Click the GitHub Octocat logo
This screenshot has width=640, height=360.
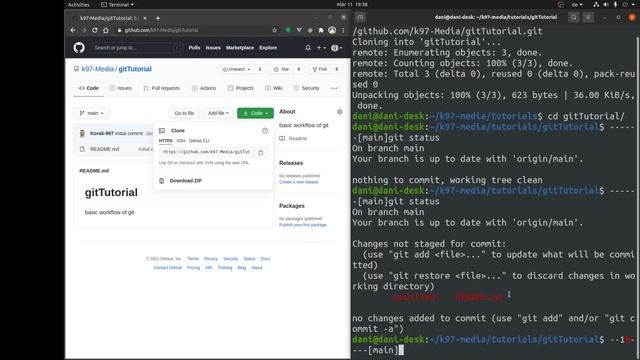point(79,48)
